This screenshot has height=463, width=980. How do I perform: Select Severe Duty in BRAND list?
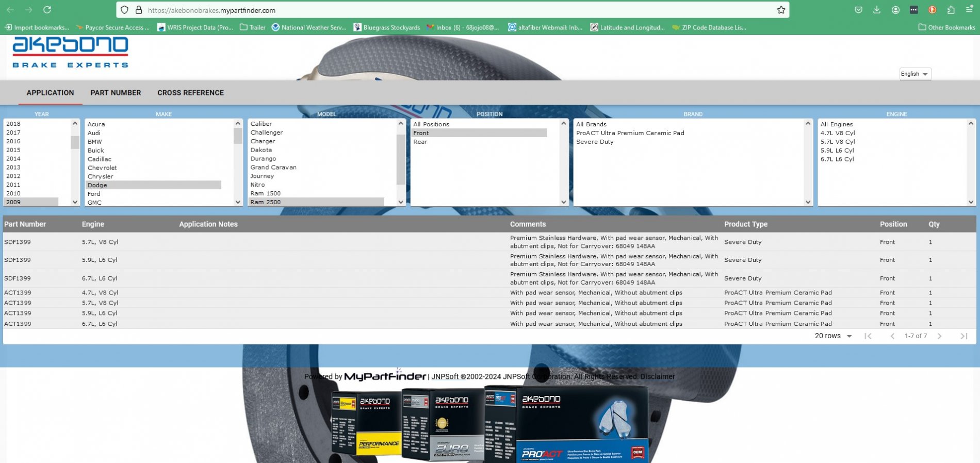[595, 142]
